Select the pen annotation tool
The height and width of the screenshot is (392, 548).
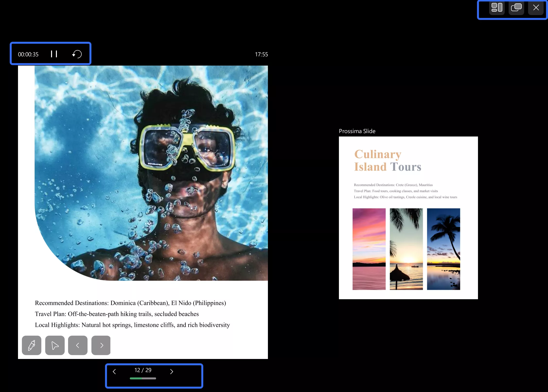pos(32,345)
